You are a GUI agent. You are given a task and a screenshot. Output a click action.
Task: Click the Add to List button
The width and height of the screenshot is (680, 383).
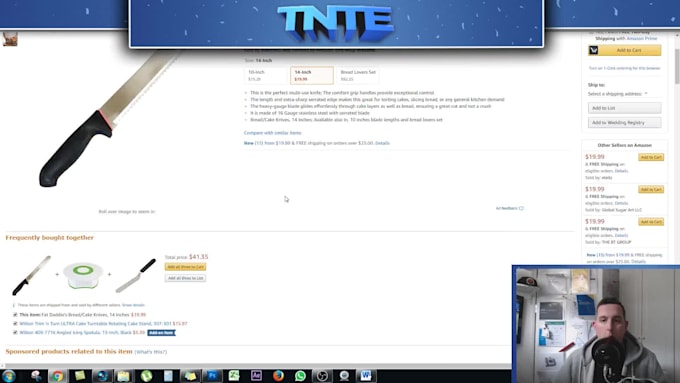(x=624, y=108)
